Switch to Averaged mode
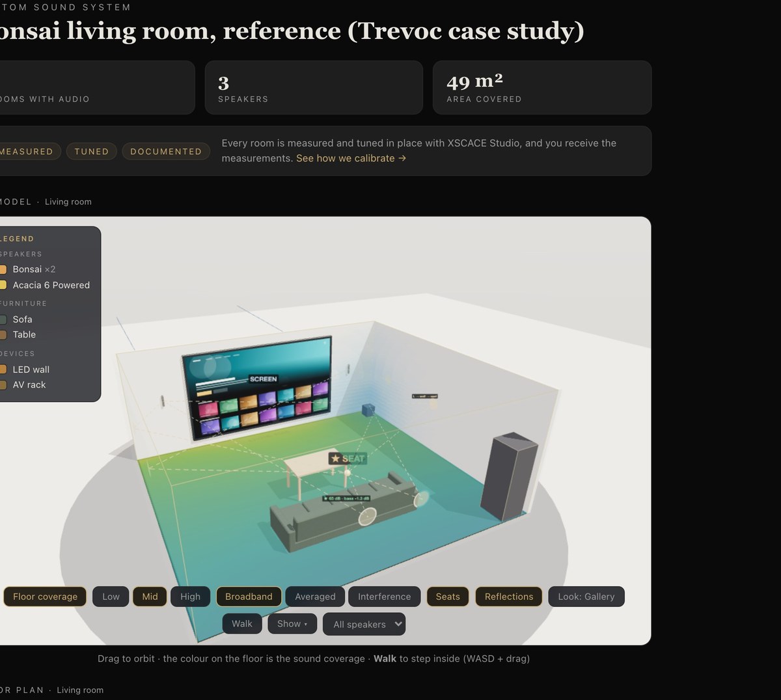Screen dimensions: 781x700 tap(315, 597)
